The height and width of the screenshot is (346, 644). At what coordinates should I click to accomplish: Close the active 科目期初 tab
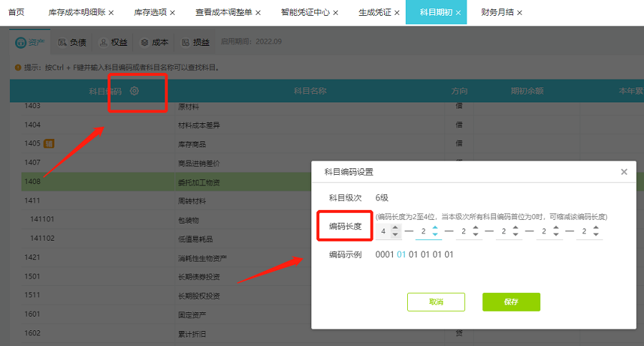pos(459,13)
